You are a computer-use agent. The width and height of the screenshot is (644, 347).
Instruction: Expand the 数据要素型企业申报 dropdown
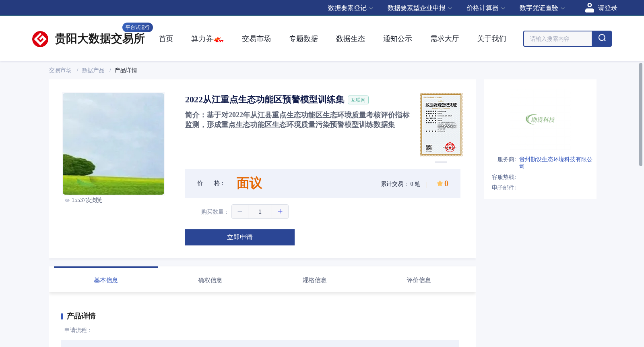click(x=420, y=8)
